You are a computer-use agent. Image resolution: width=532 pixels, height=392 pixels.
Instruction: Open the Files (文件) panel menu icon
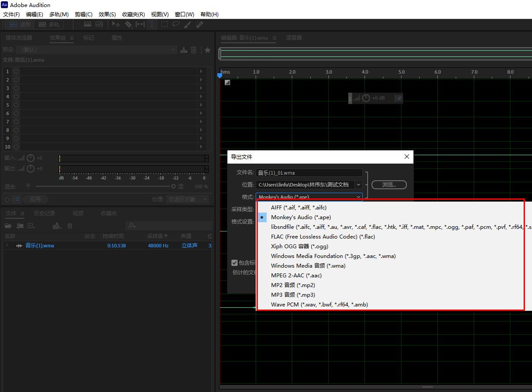pos(22,213)
